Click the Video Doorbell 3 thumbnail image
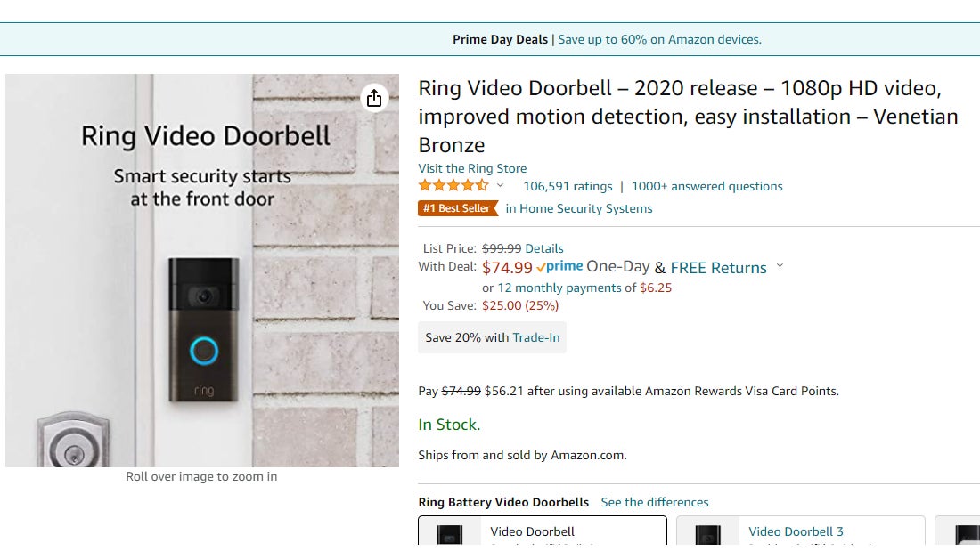Image resolution: width=980 pixels, height=551 pixels. tap(707, 534)
